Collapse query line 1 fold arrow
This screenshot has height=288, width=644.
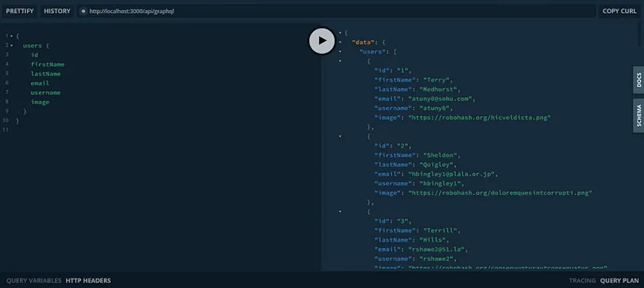11,36
